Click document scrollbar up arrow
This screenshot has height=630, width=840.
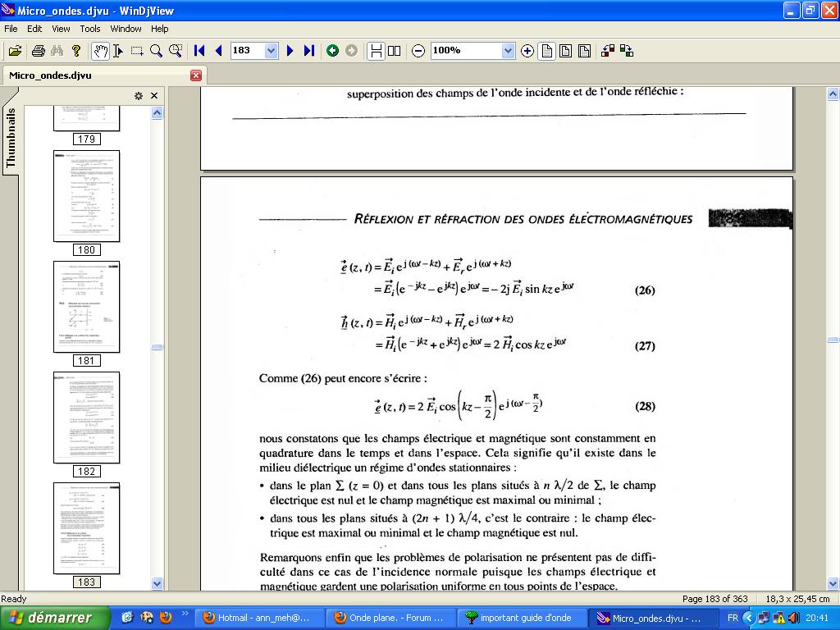(x=833, y=94)
